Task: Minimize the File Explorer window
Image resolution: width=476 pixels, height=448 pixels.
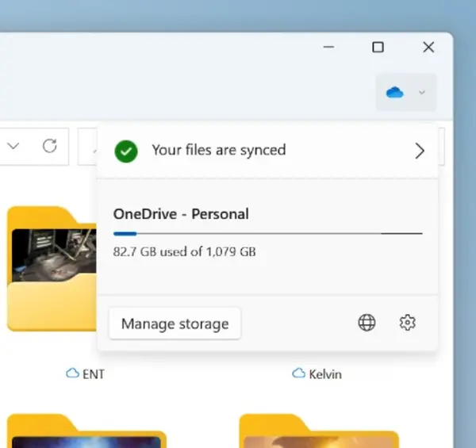Action: tap(329, 48)
